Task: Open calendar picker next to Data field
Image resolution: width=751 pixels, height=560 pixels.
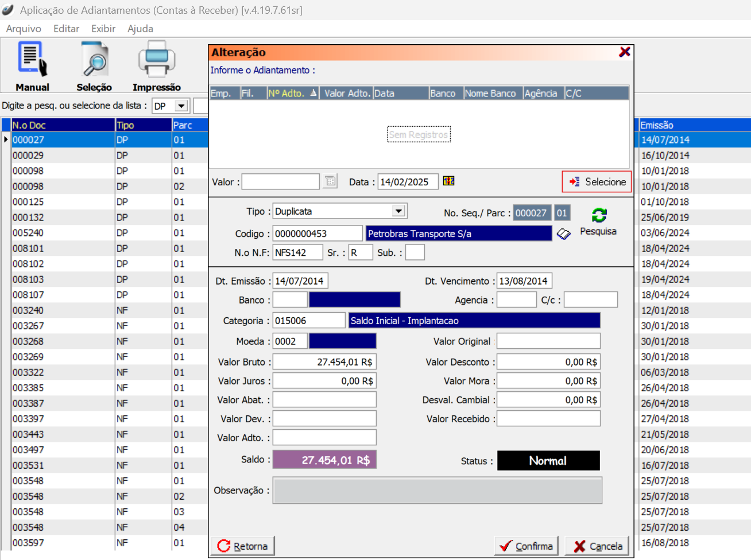Action: (x=448, y=181)
